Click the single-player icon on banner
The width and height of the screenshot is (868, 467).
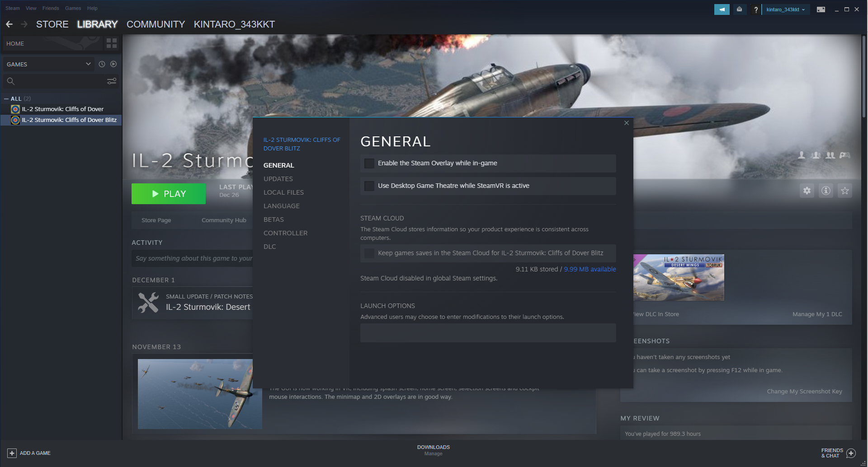802,155
